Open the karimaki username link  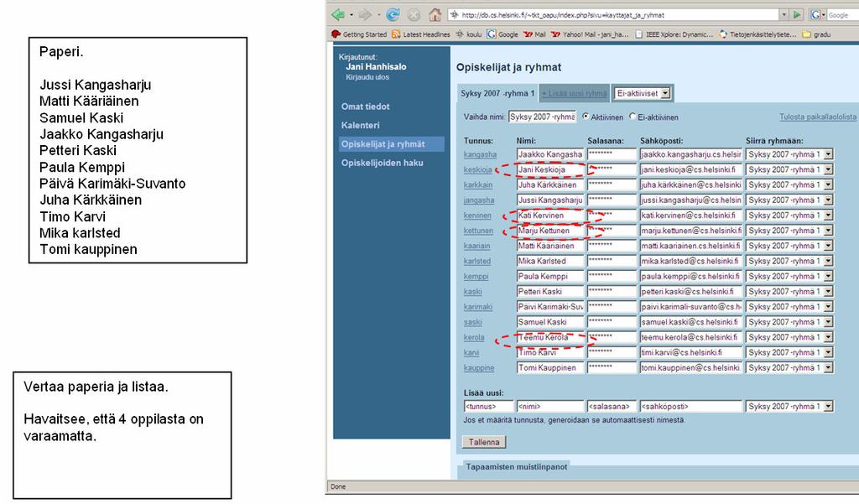[x=477, y=307]
